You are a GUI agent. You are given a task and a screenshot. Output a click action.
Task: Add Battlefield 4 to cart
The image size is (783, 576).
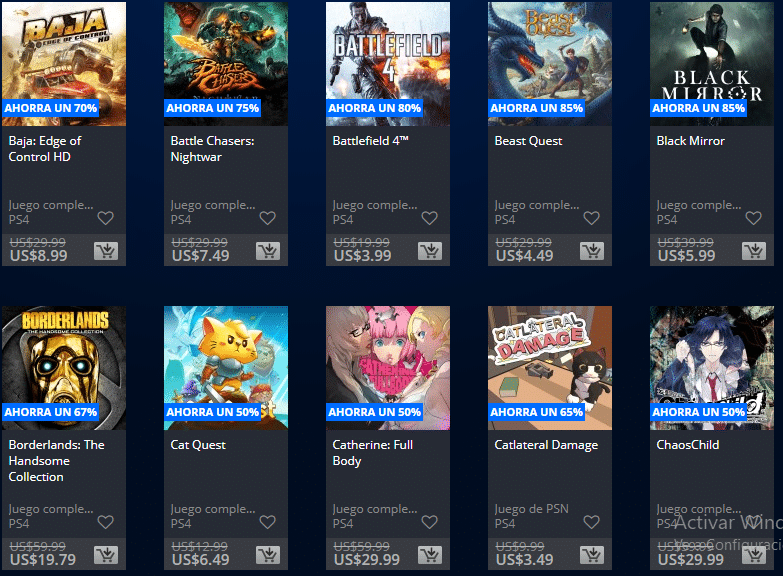430,251
